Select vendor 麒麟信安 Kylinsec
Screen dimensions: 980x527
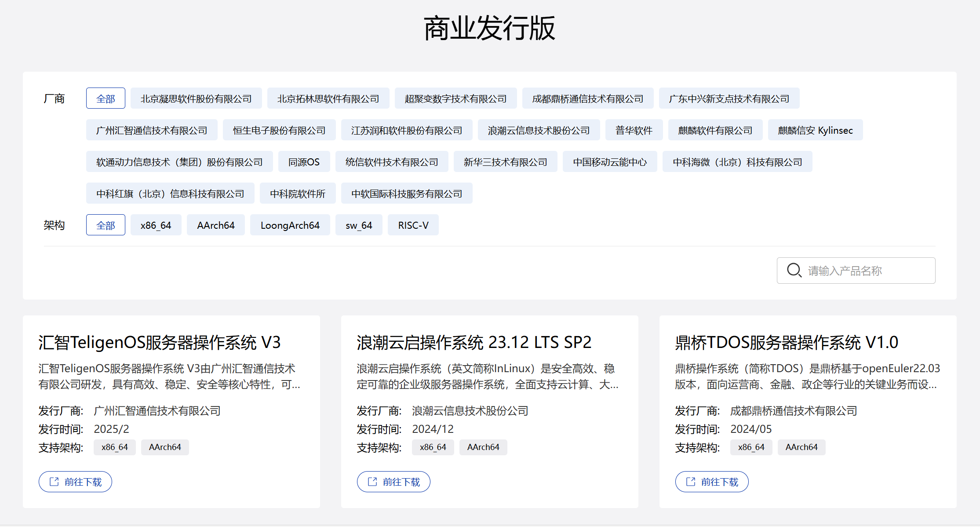[815, 130]
